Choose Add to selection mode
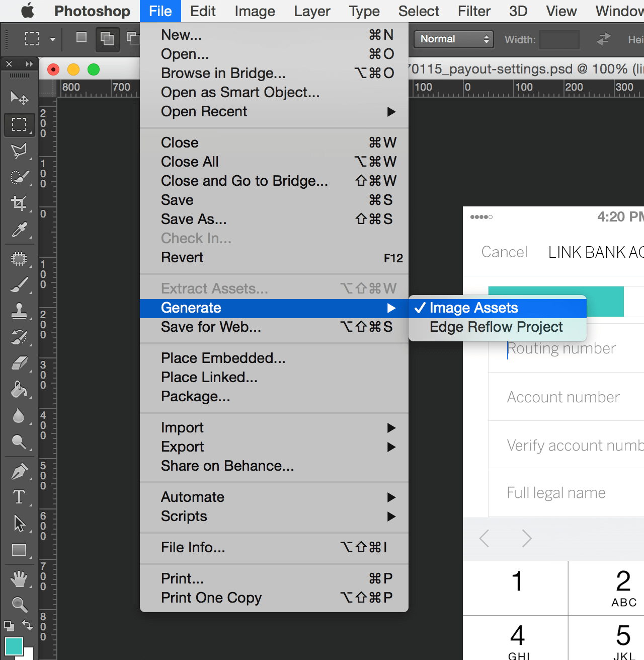 (x=107, y=39)
